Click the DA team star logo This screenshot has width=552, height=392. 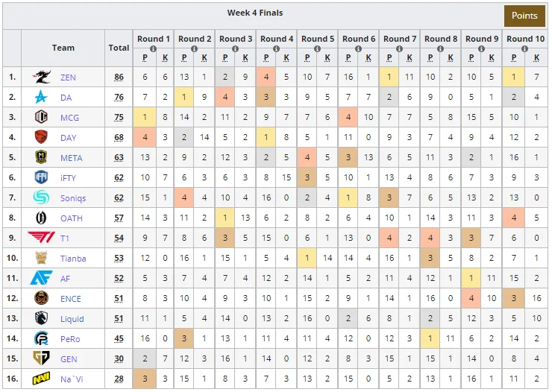coord(41,97)
